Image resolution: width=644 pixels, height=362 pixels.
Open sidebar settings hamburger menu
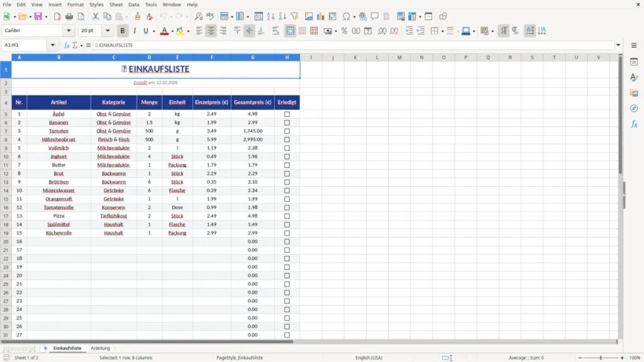[x=634, y=45]
